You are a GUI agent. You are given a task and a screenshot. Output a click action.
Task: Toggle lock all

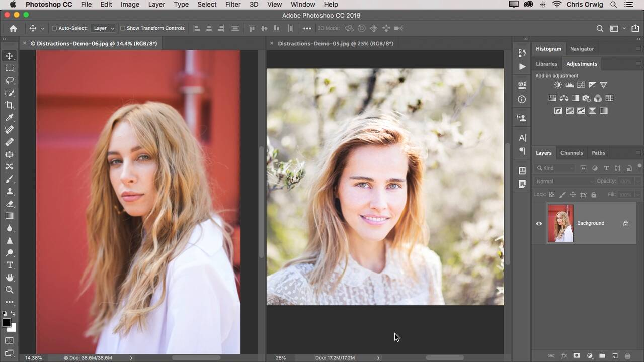594,195
